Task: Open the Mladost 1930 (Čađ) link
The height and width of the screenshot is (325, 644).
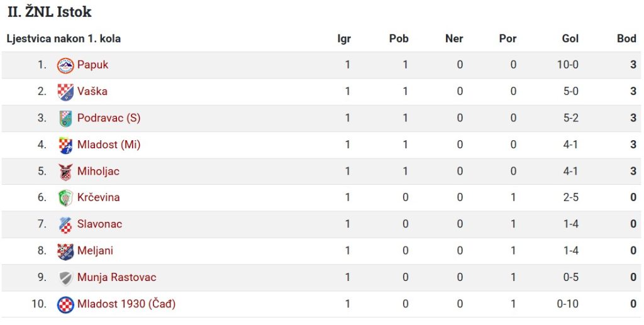Action: point(126,304)
